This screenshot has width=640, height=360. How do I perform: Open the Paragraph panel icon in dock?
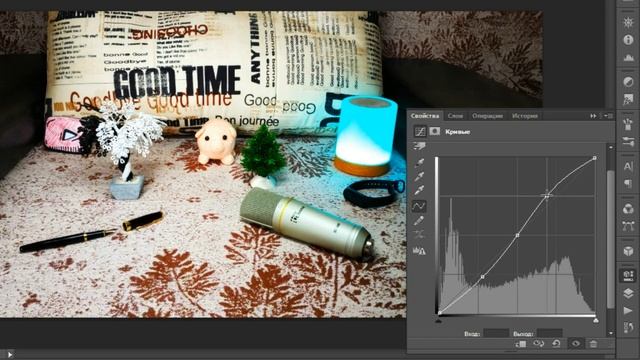point(628,183)
